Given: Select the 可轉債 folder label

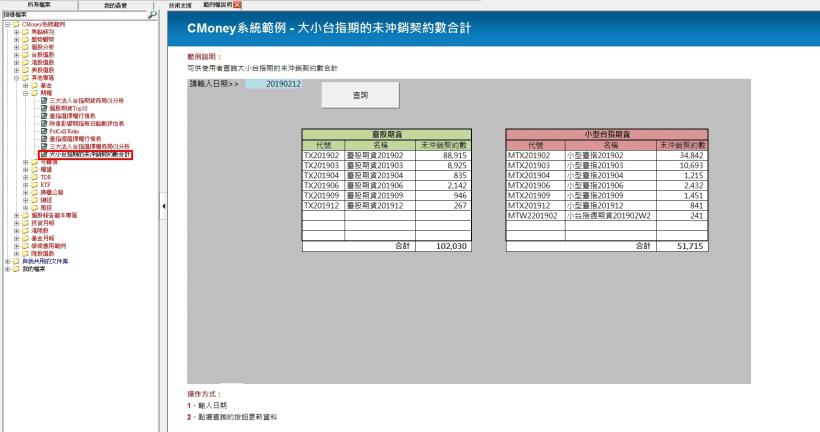Looking at the screenshot, I should click(x=49, y=162).
